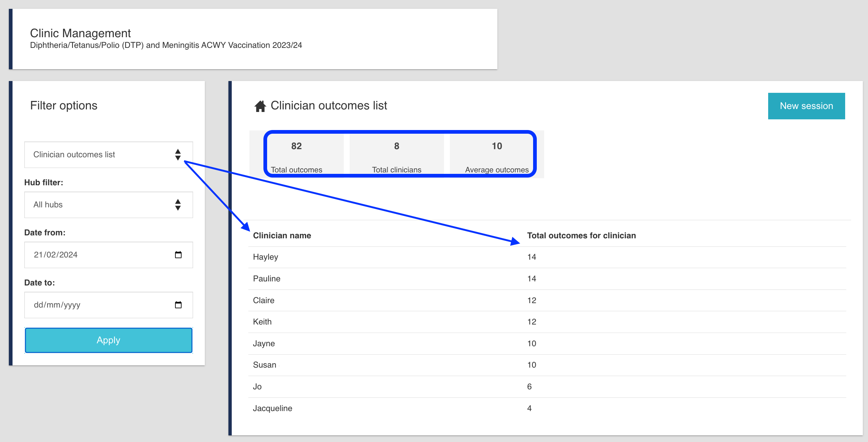Click the Clinician outcomes list dropdown arrows
This screenshot has height=442, width=868.
(x=178, y=155)
